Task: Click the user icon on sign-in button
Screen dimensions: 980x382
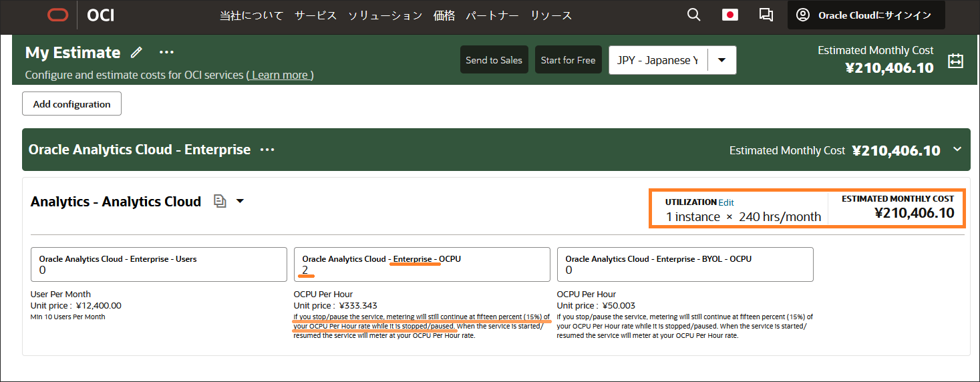Action: click(x=803, y=15)
